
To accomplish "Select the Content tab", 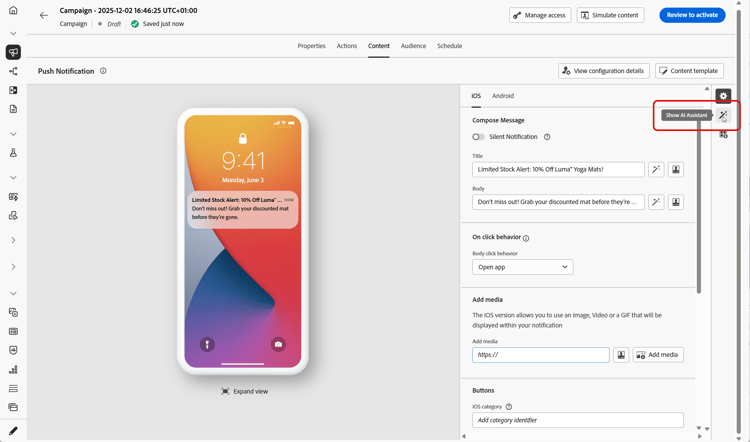I will 379,46.
